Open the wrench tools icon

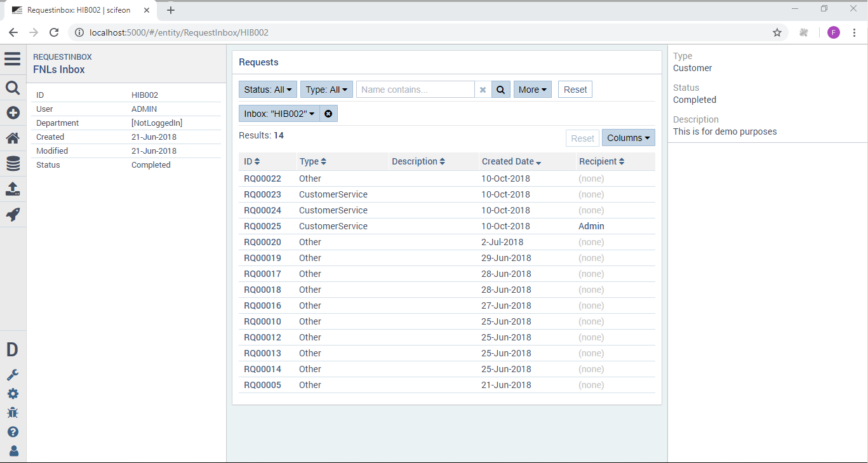(13, 375)
